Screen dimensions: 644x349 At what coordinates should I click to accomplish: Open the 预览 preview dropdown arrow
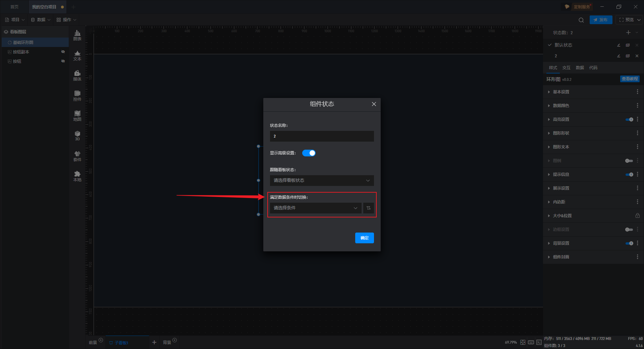tap(639, 20)
